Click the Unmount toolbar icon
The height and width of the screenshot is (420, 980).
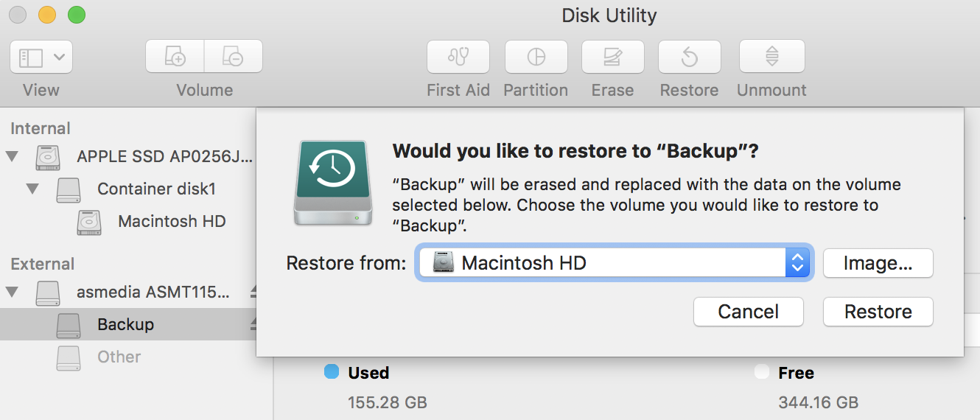coord(771,57)
